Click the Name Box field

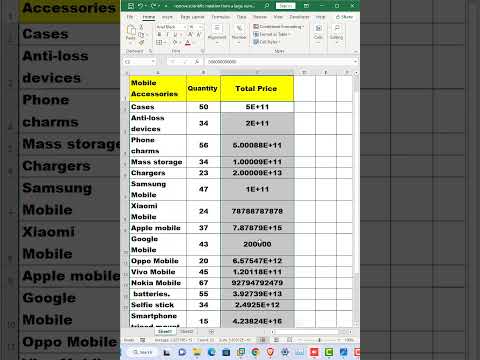pyautogui.click(x=140, y=62)
